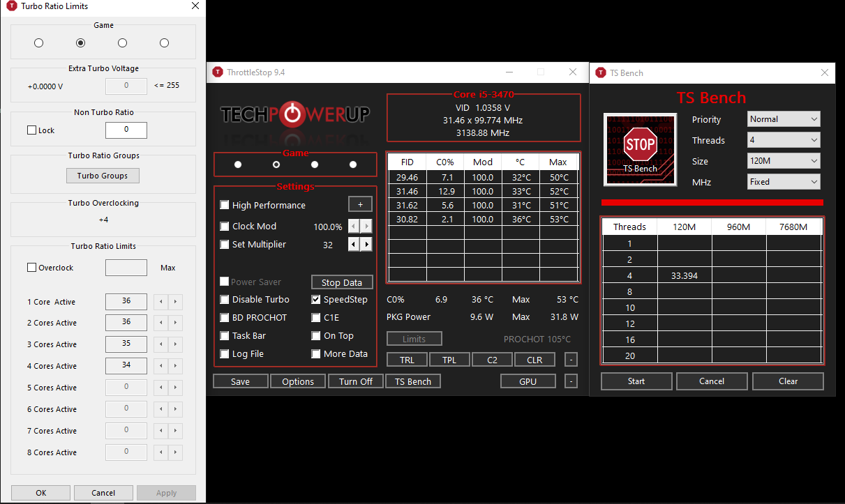845x504 pixels.
Task: Click the Non Turbo Ratio input field
Action: 126,130
